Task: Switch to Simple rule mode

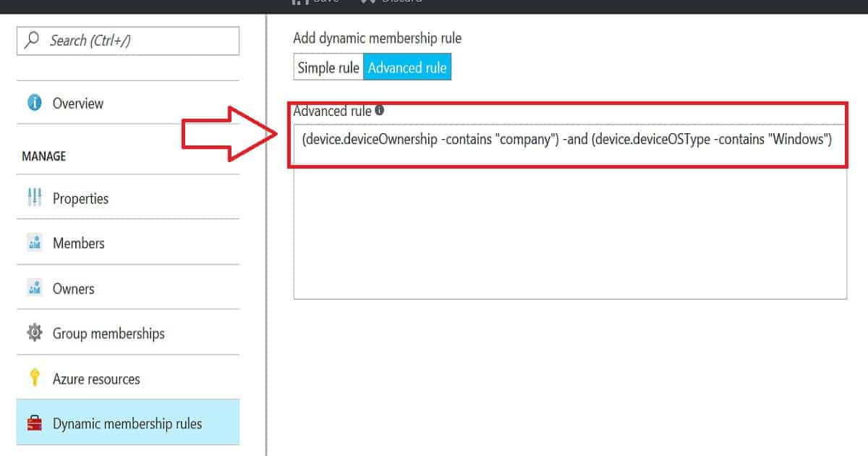Action: click(x=328, y=68)
